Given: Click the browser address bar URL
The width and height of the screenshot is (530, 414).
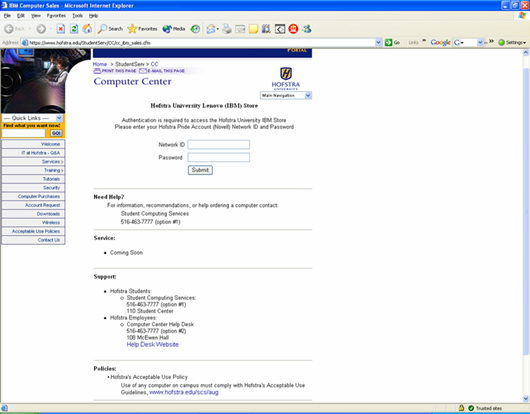Looking at the screenshot, I should (x=90, y=43).
